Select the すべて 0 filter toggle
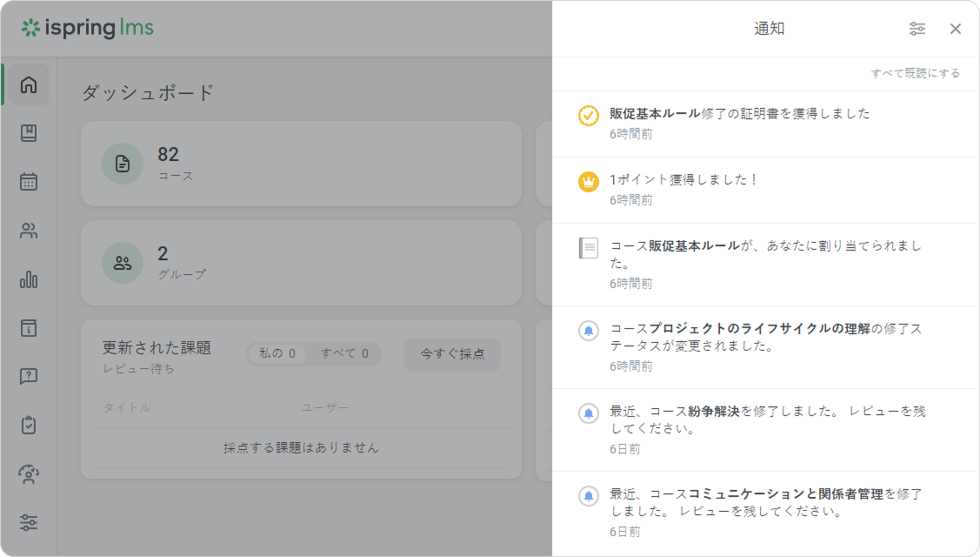This screenshot has width=980, height=557. [344, 353]
